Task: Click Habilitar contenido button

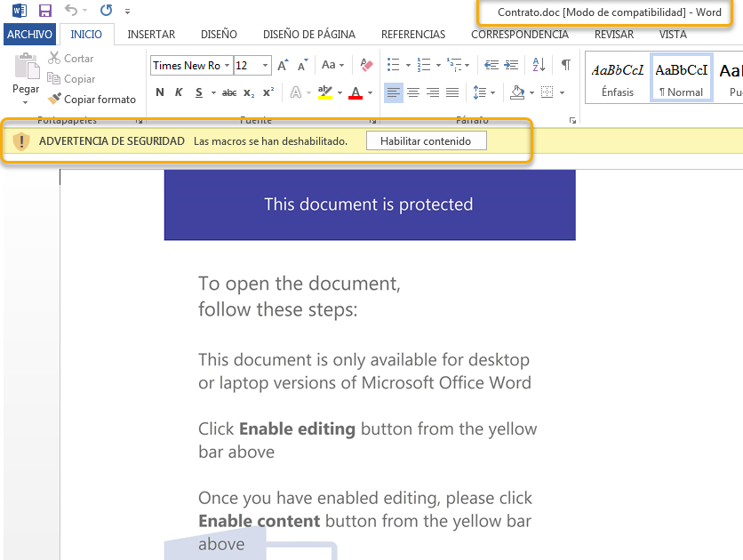Action: [x=426, y=141]
